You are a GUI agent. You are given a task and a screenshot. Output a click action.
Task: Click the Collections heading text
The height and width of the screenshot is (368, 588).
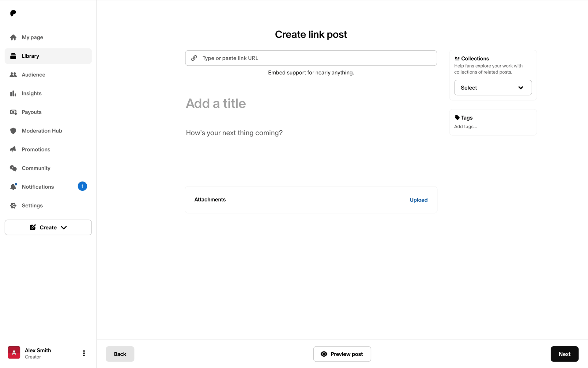point(475,59)
